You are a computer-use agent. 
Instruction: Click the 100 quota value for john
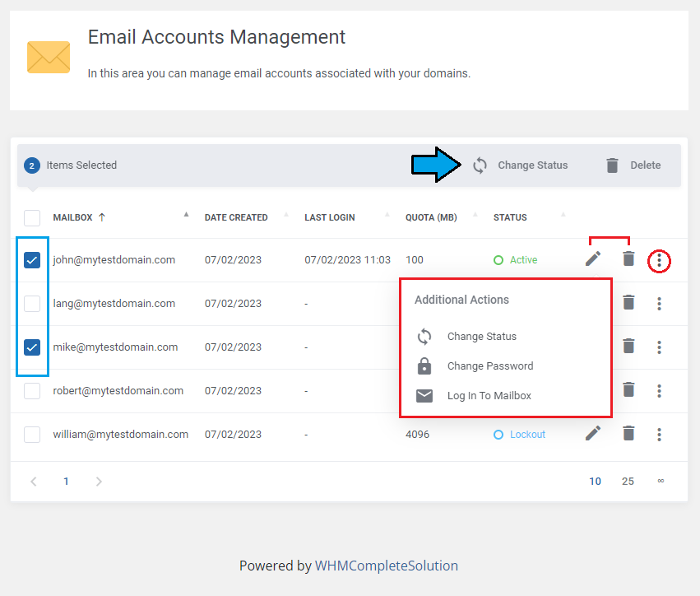click(415, 260)
